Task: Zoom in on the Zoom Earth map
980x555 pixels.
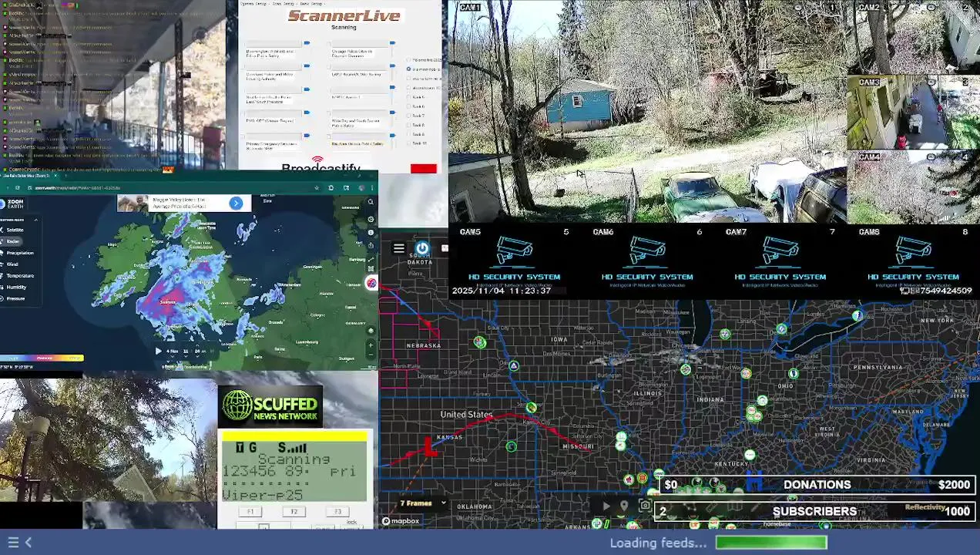Action: pos(371,345)
